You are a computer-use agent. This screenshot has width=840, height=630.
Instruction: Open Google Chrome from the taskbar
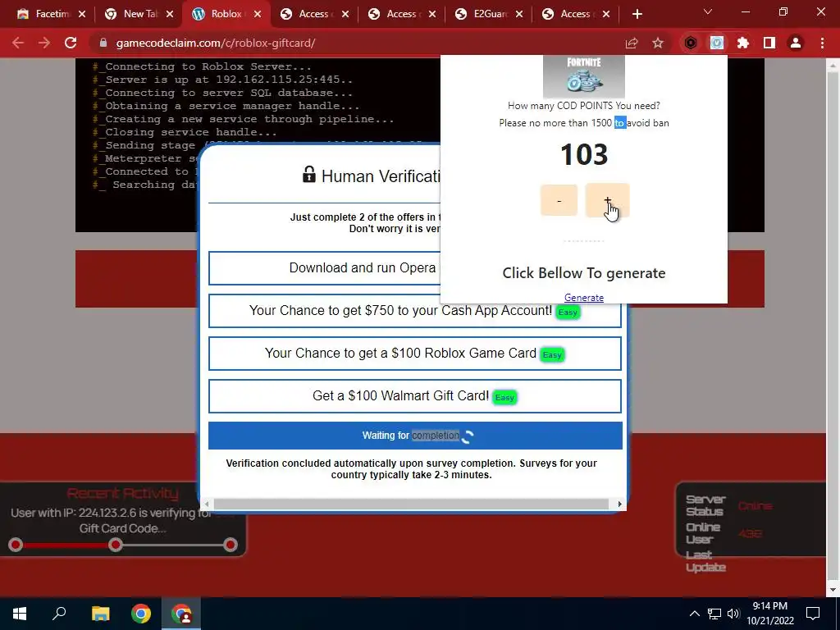141,614
